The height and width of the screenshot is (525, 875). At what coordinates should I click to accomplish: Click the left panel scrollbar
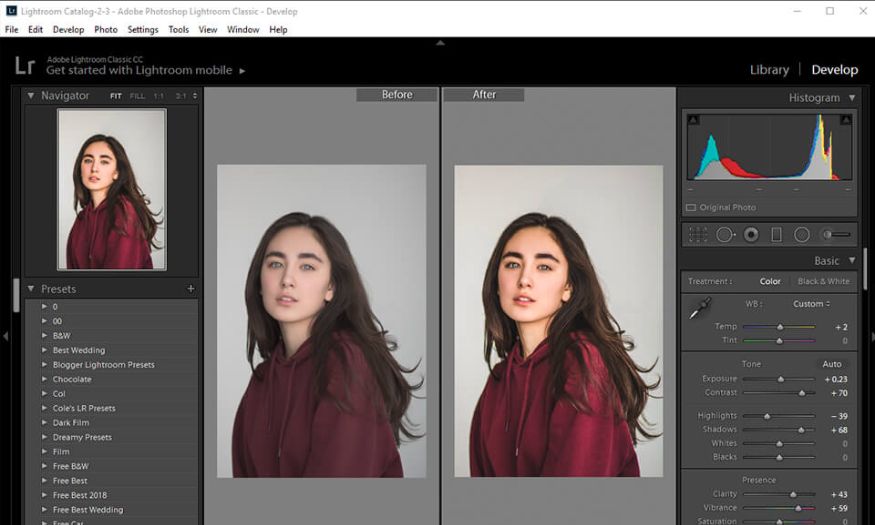(16, 296)
